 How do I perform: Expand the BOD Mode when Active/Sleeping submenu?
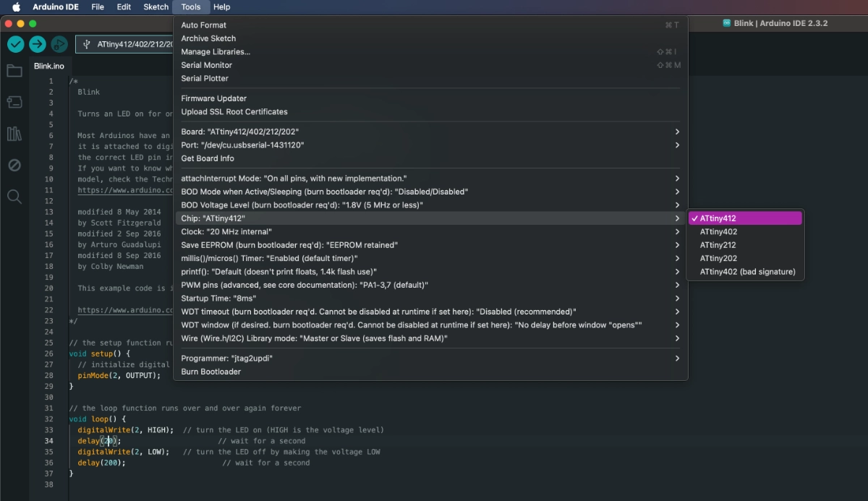pos(430,192)
